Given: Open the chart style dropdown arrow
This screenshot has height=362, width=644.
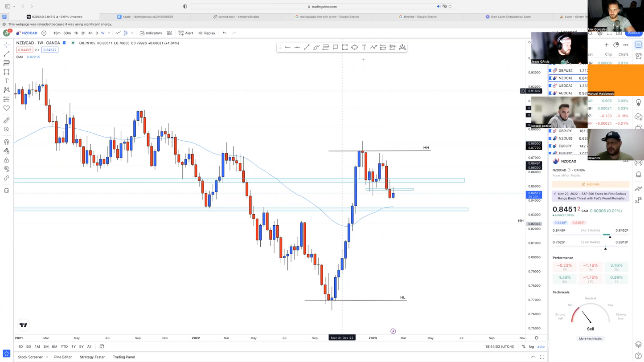Looking at the screenshot, I should [132, 33].
